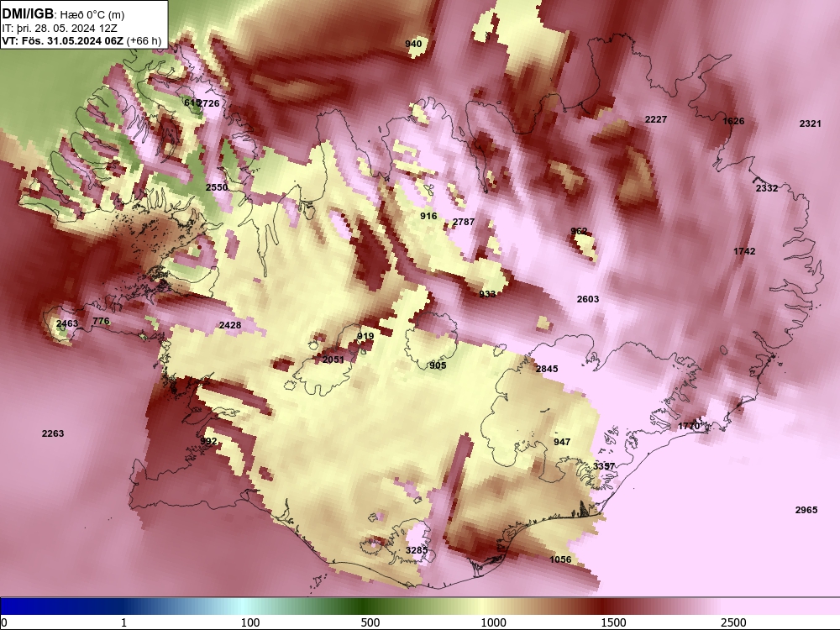Click the 2332 height value
Image resolution: width=840 pixels, height=630 pixels.
pos(767,188)
